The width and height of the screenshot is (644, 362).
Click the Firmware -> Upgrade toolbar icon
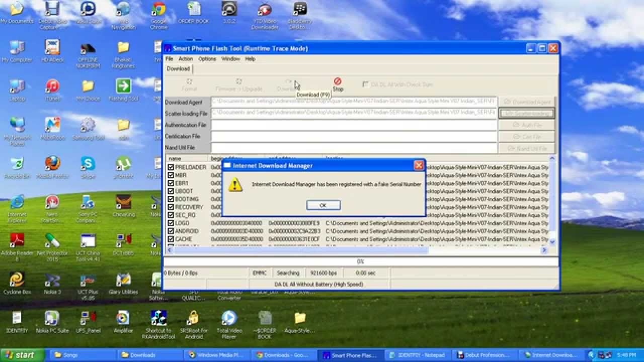tap(239, 84)
